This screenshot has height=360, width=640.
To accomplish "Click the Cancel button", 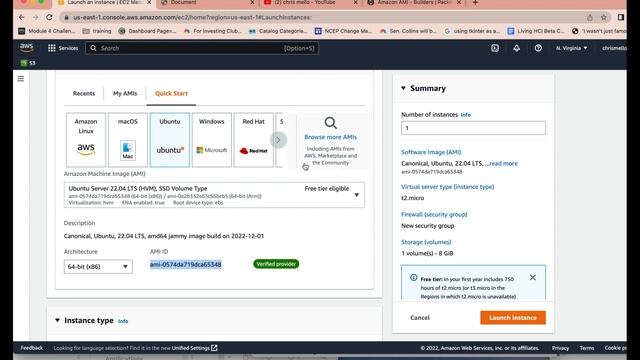I will point(420,318).
